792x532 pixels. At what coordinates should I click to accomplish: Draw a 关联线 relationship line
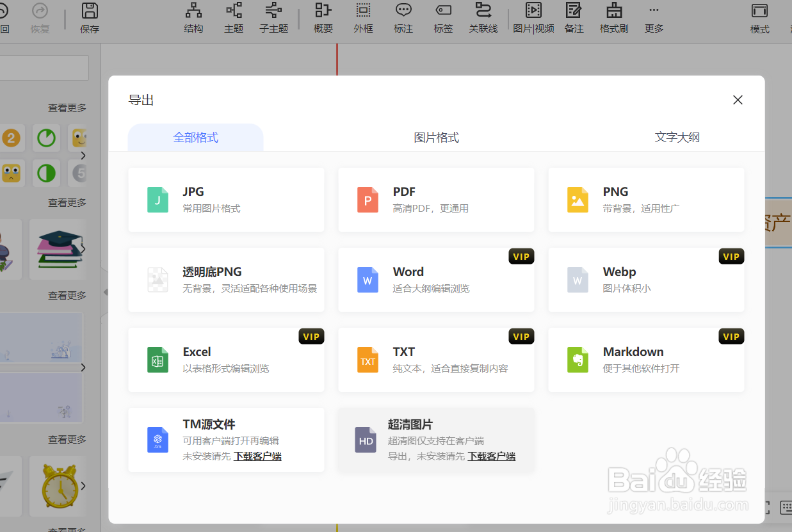pyautogui.click(x=483, y=17)
